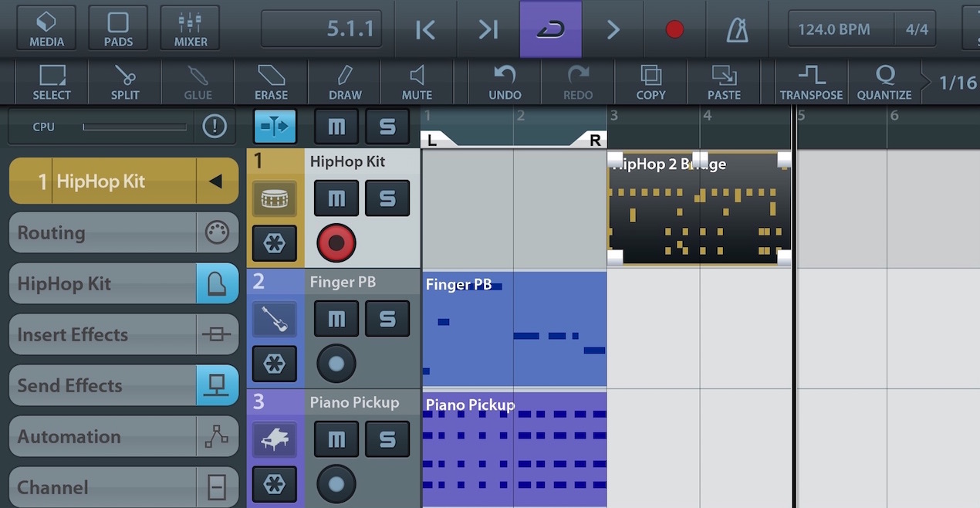Screen dimensions: 980x508
Task: Click the HipHop Kit drum instrument icon
Action: coord(275,199)
